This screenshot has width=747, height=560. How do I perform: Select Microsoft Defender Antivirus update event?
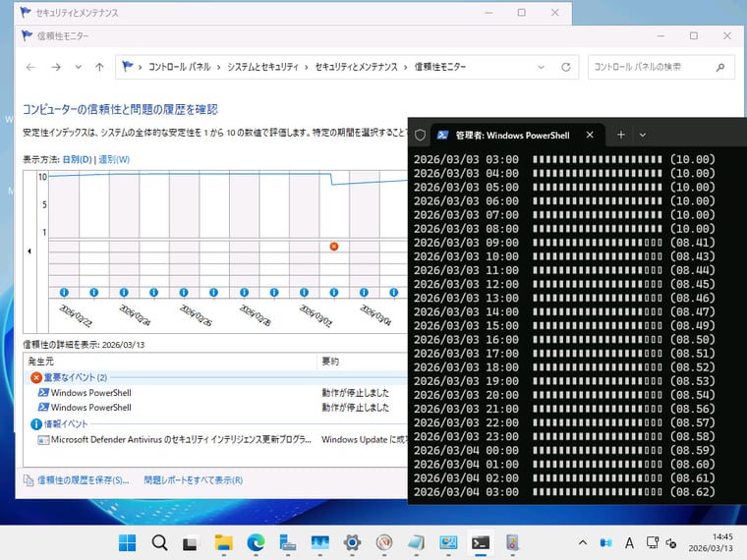[x=216, y=439]
